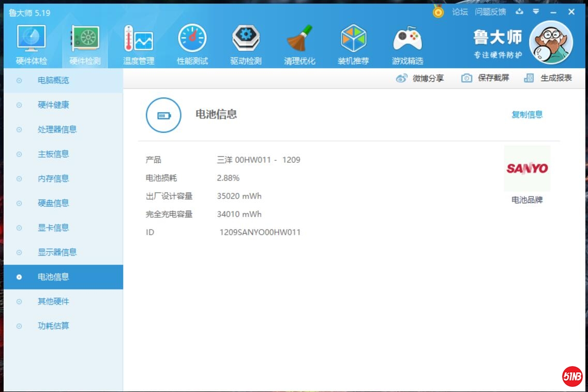Image resolution: width=588 pixels, height=392 pixels.
Task: Click the gold medal icon in title bar
Action: point(438,12)
